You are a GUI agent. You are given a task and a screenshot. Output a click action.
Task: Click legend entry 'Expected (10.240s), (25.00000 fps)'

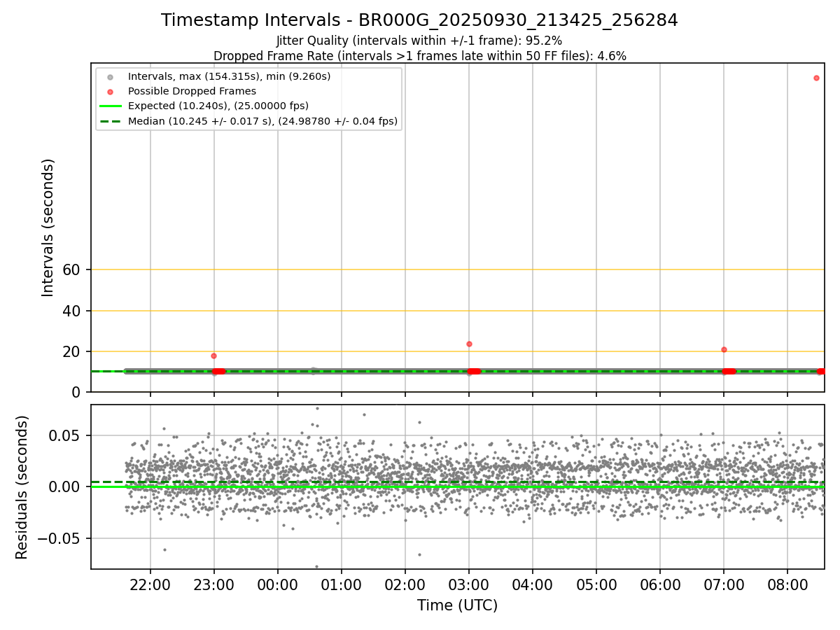tap(218, 106)
